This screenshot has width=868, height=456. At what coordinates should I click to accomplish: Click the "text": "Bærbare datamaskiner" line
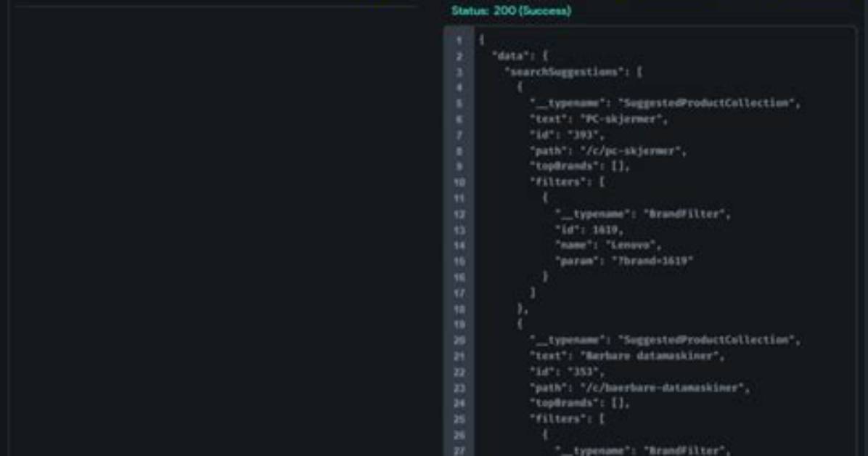[x=626, y=357]
